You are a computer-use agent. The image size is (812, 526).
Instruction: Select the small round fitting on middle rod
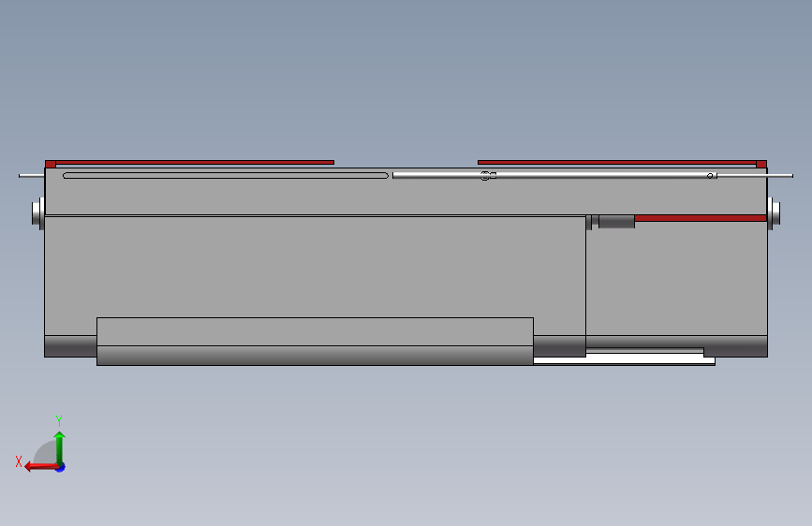(x=485, y=176)
